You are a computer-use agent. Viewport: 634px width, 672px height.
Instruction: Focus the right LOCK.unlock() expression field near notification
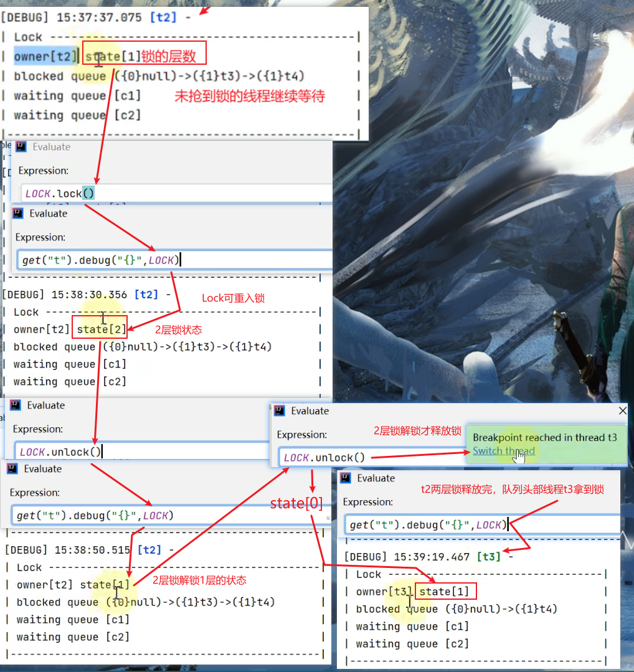(x=367, y=457)
